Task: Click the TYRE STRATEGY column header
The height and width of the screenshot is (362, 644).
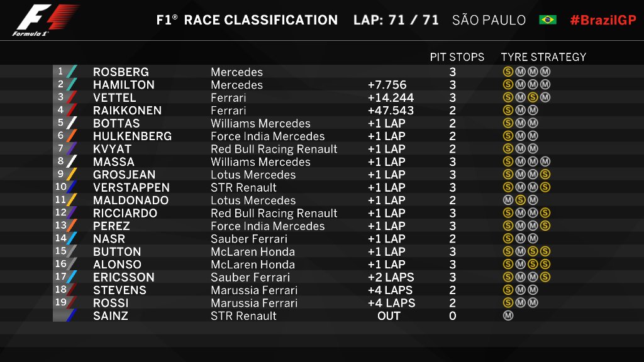Action: click(x=543, y=57)
